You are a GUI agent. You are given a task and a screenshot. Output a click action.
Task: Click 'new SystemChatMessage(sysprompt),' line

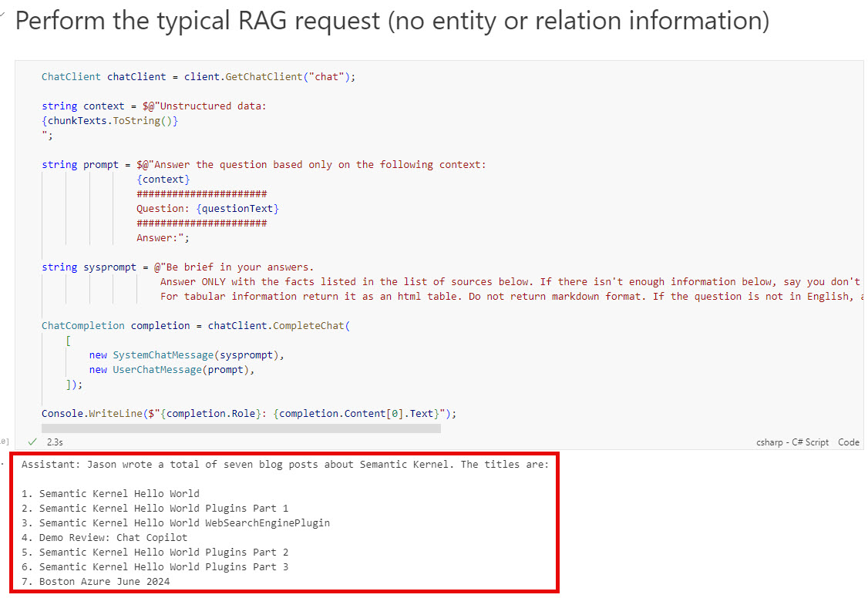(187, 355)
